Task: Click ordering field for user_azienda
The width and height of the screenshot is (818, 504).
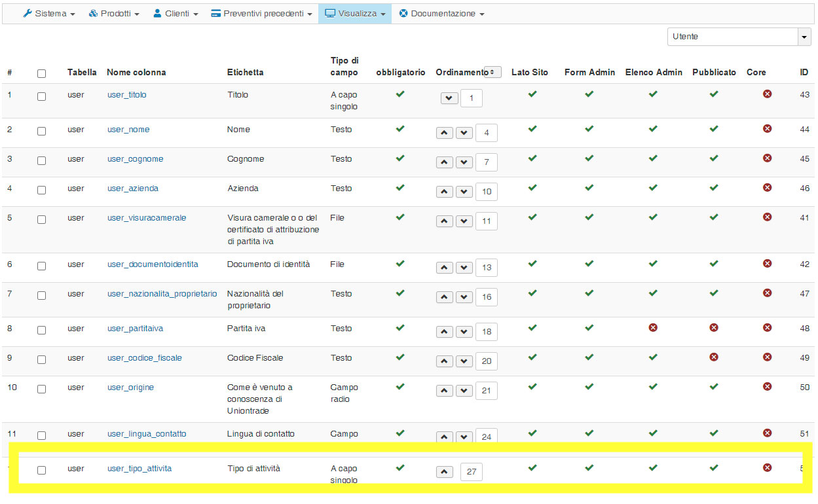Action: coord(487,192)
